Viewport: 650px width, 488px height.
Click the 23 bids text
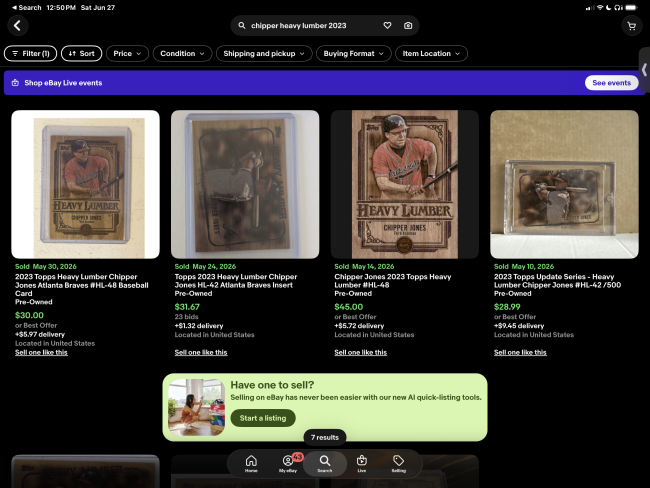coord(187,317)
